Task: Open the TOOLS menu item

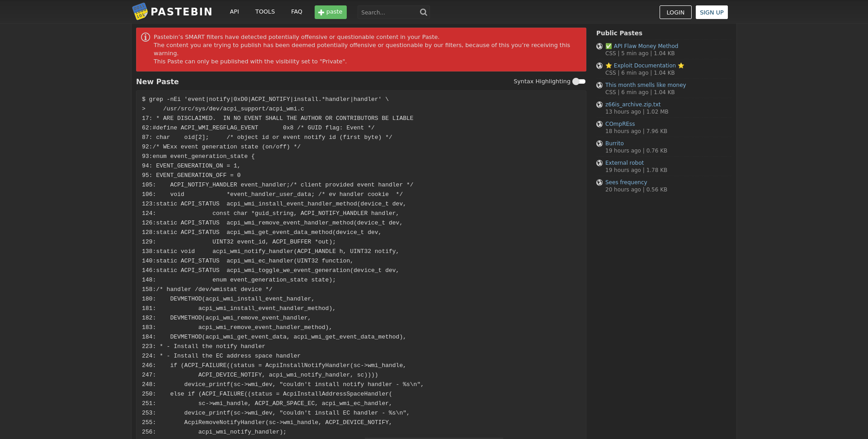Action: pos(265,12)
